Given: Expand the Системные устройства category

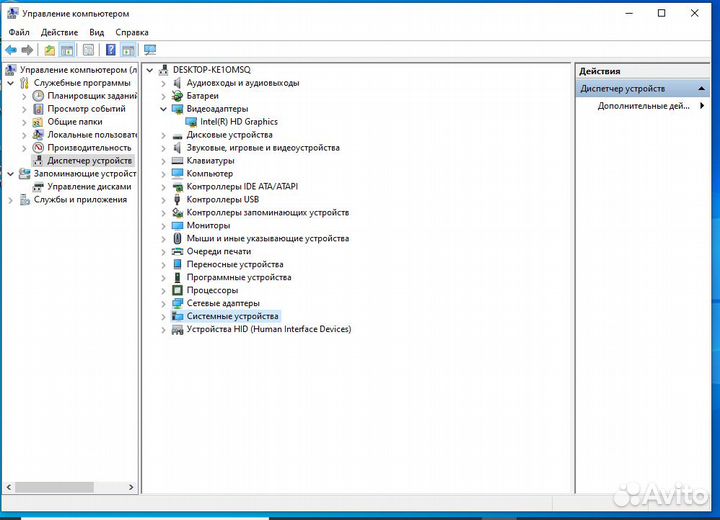Looking at the screenshot, I should point(163,317).
